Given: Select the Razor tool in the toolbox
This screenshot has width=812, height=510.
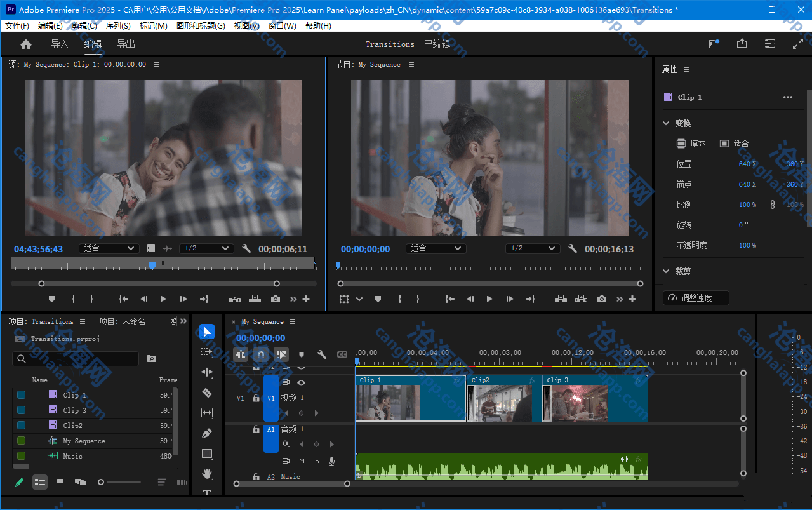Looking at the screenshot, I should pyautogui.click(x=206, y=393).
